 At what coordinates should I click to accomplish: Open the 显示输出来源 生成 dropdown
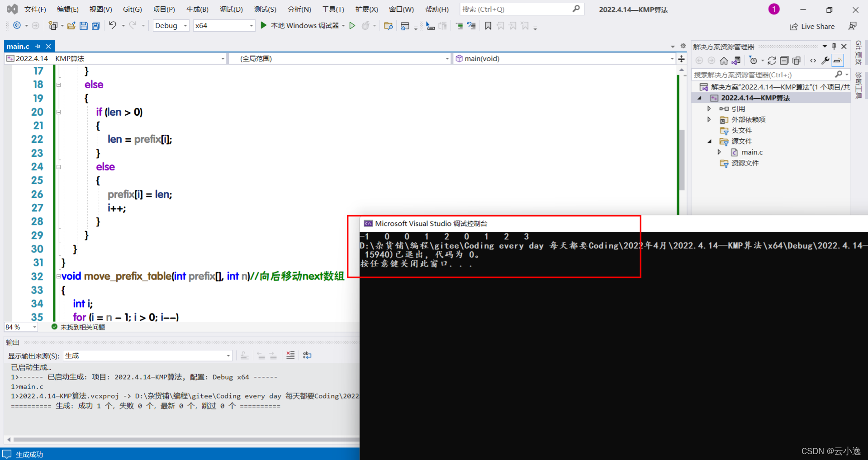[x=147, y=356]
